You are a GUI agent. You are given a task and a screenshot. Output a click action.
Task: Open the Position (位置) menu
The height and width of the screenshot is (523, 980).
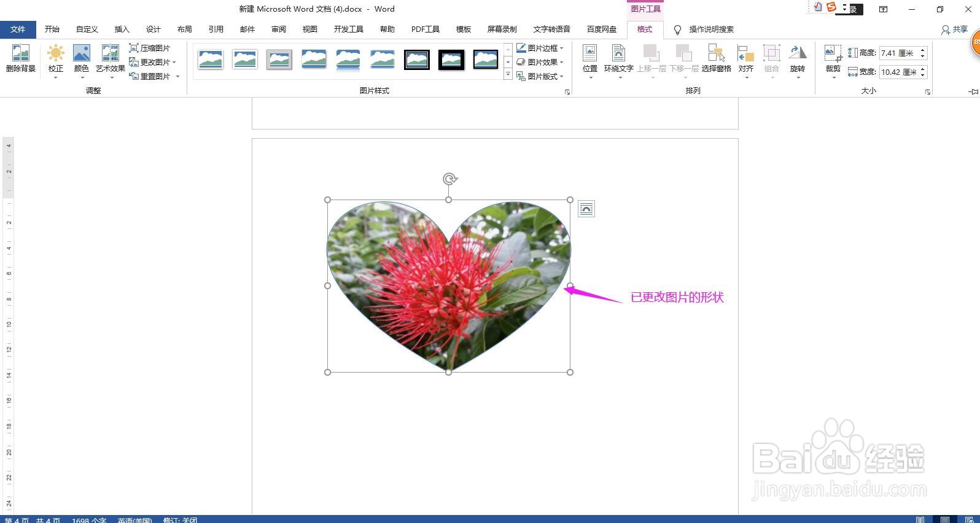[589, 60]
